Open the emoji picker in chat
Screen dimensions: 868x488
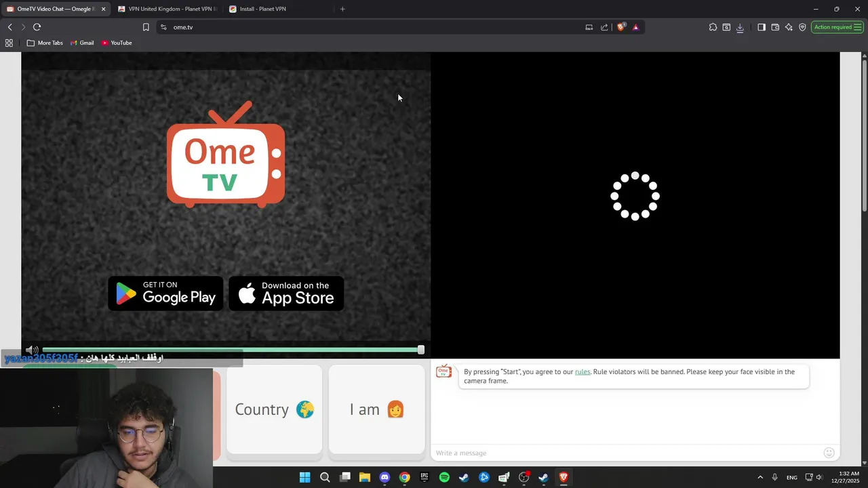[829, 453]
